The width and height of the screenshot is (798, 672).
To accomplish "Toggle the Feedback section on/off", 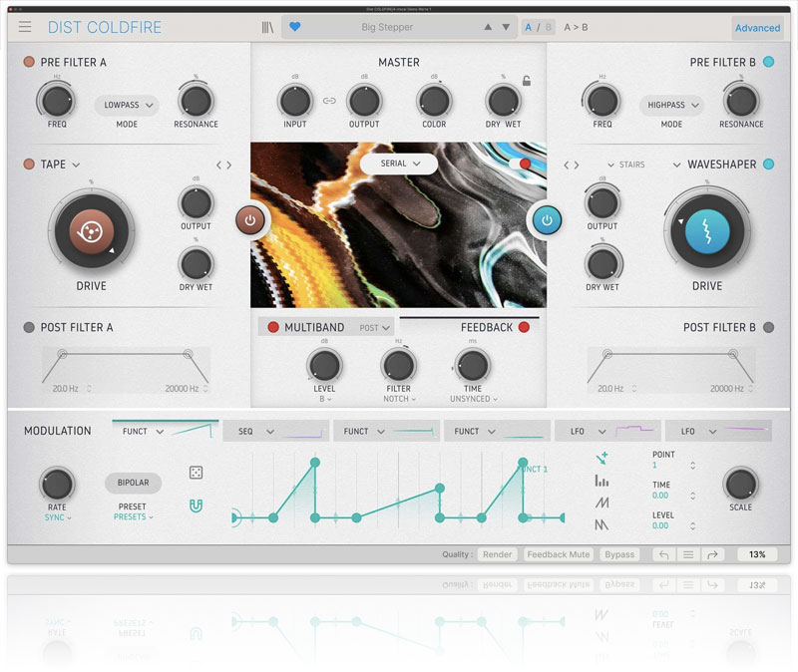I will (x=524, y=327).
